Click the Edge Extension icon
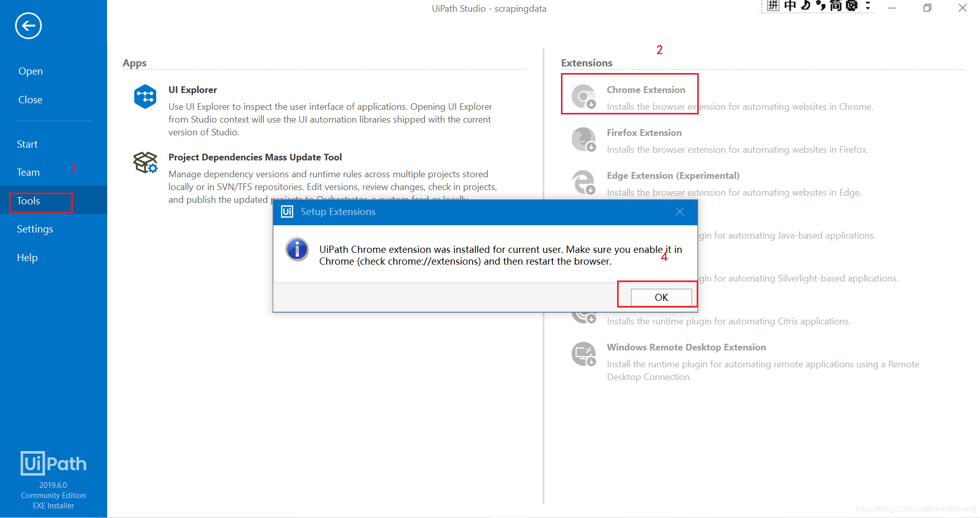980x518 pixels. pos(584,182)
